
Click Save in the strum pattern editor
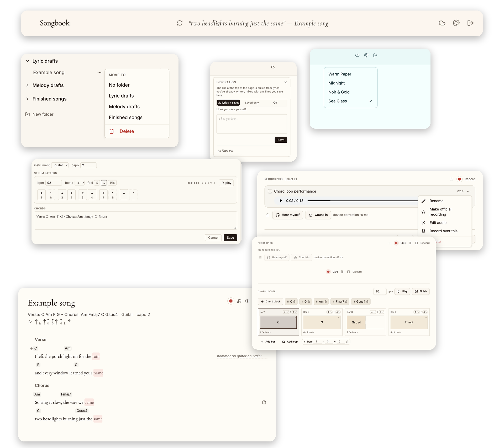(230, 238)
